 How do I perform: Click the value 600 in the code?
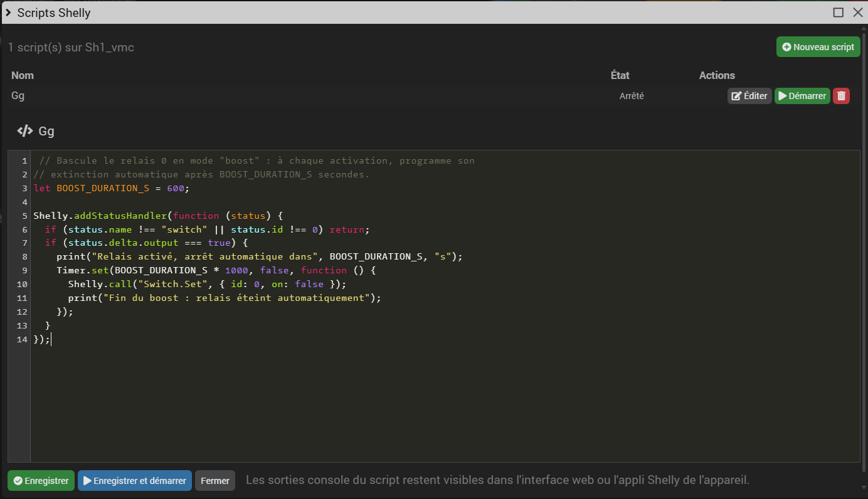(x=176, y=188)
